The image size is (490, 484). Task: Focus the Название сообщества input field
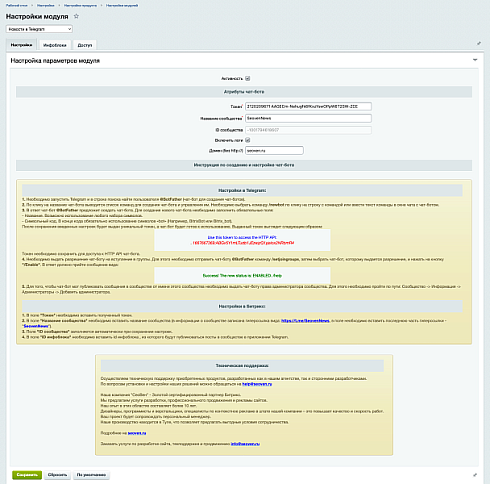tap(308, 118)
